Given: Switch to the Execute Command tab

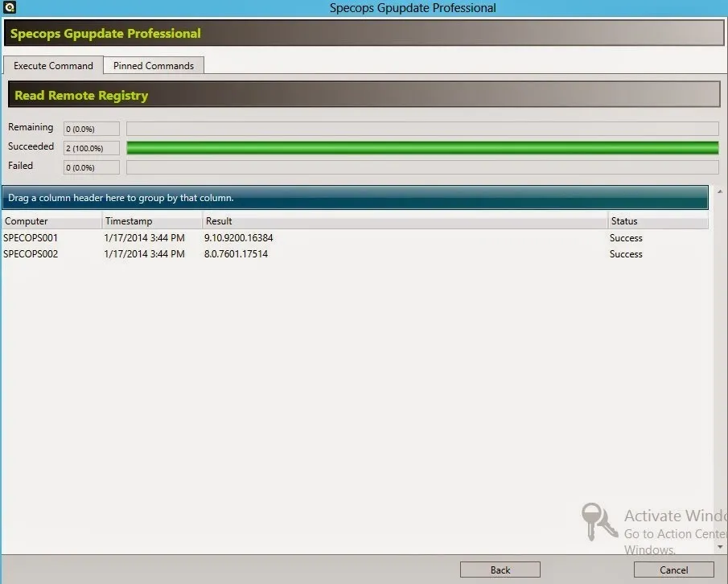Looking at the screenshot, I should click(x=53, y=65).
